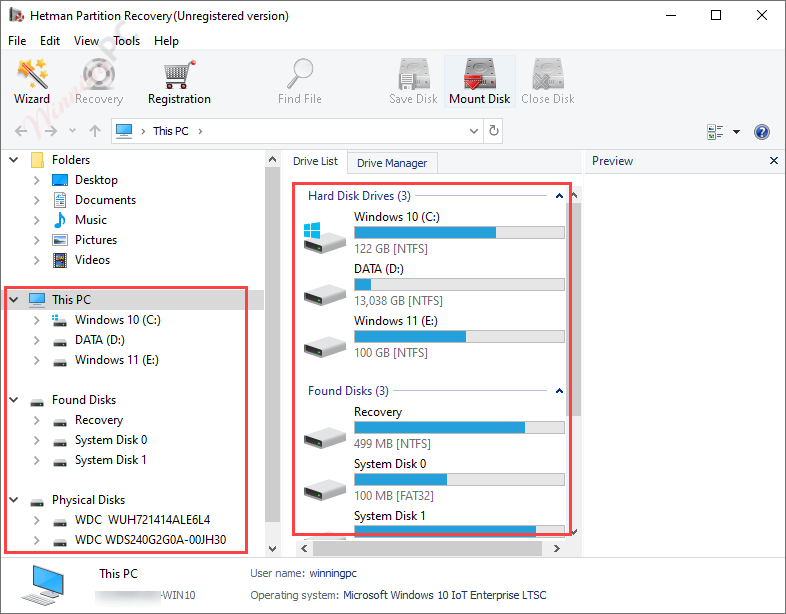Open the Help menu
This screenshot has height=614, width=786.
(x=166, y=41)
